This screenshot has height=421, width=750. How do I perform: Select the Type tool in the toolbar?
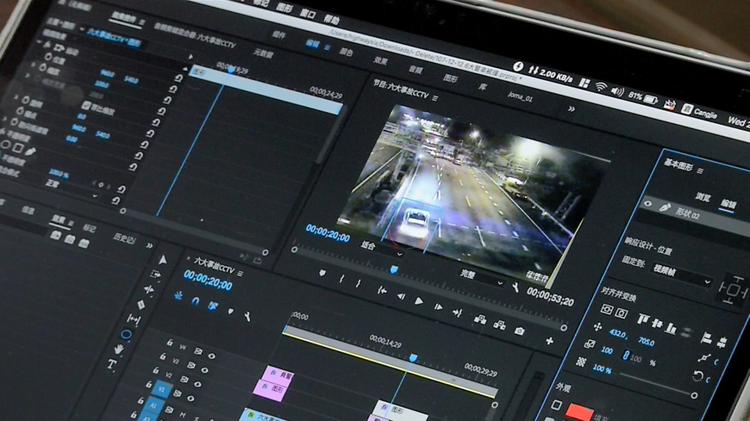(x=112, y=364)
